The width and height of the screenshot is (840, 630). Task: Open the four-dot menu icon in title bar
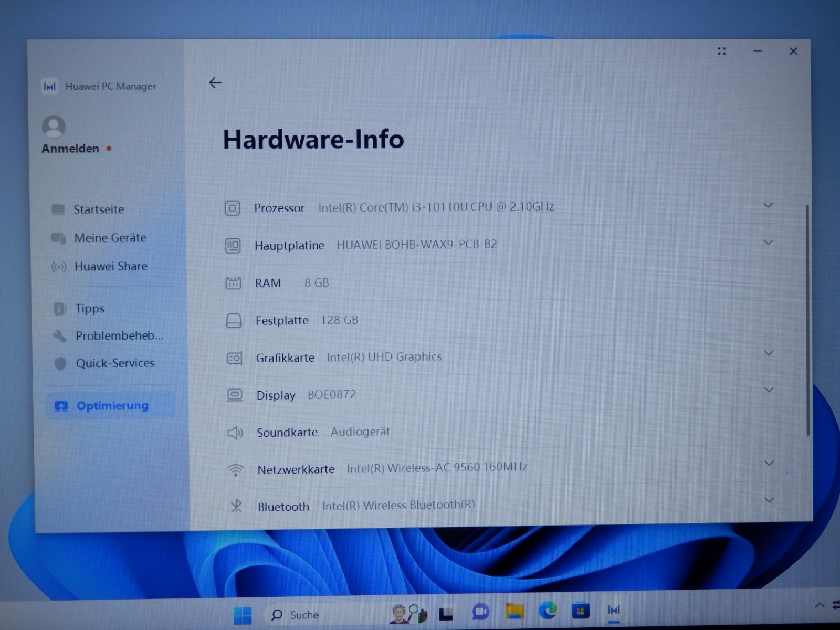click(722, 51)
